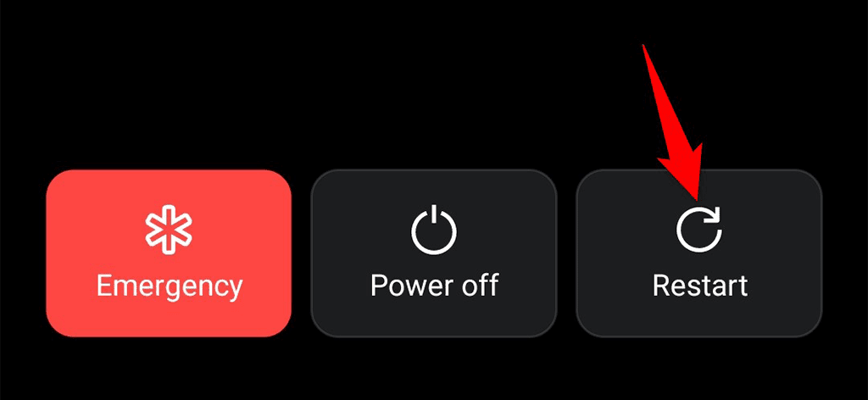
Task: Shut down the phone via Power off tile
Action: click(433, 253)
